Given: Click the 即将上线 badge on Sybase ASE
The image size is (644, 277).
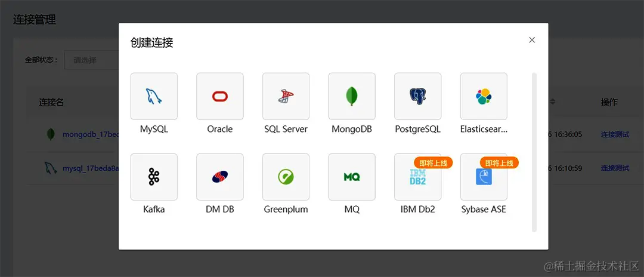Looking at the screenshot, I should 500,163.
